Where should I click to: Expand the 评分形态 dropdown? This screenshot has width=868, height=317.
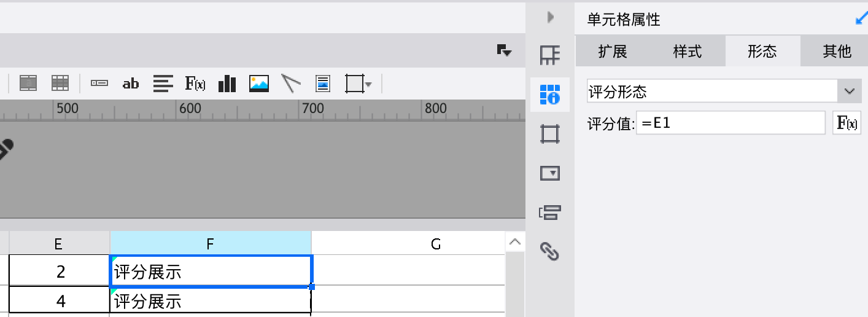tap(850, 92)
